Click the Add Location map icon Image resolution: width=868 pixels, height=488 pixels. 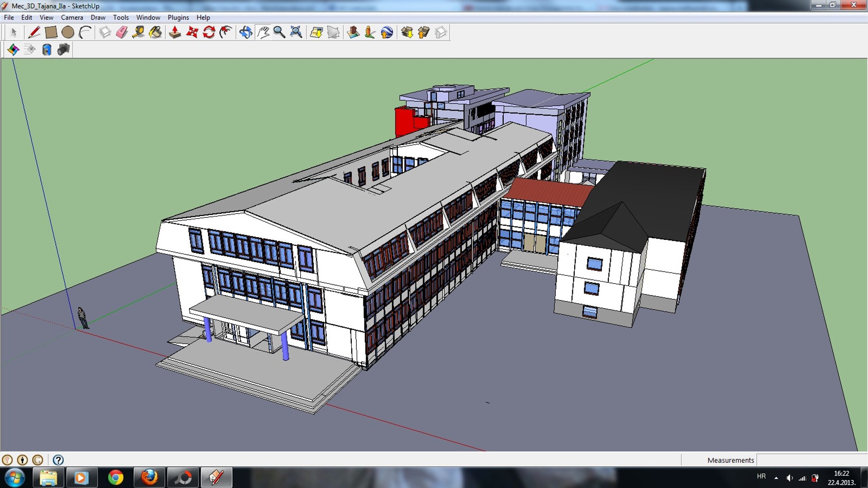click(316, 33)
